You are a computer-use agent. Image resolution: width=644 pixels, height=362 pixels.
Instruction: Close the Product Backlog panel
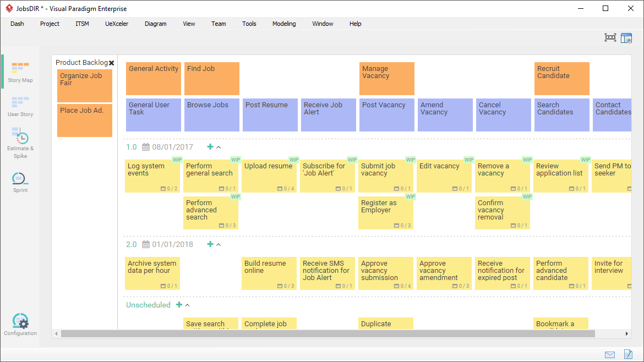coord(111,63)
